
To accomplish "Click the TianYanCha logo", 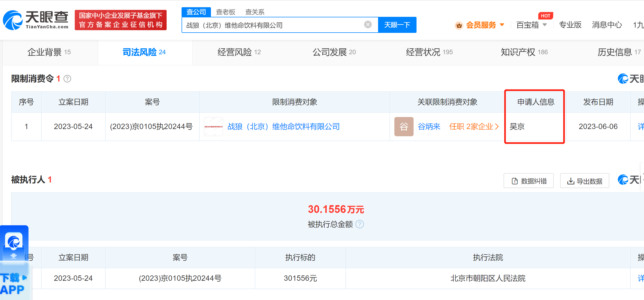I will (35, 20).
